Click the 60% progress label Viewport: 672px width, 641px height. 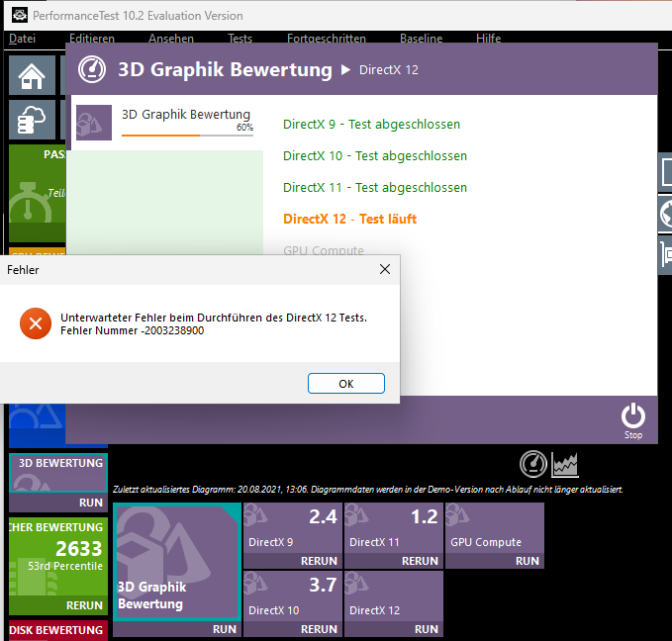click(244, 128)
